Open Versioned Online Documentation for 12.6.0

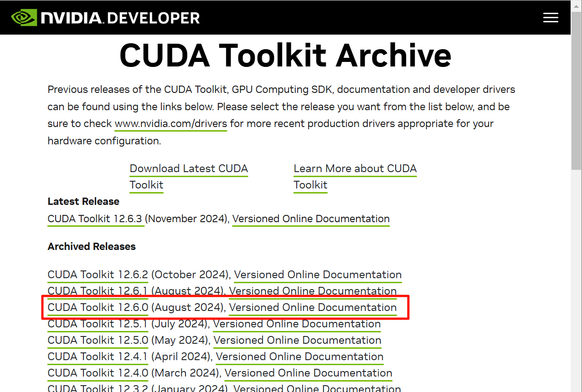point(313,308)
